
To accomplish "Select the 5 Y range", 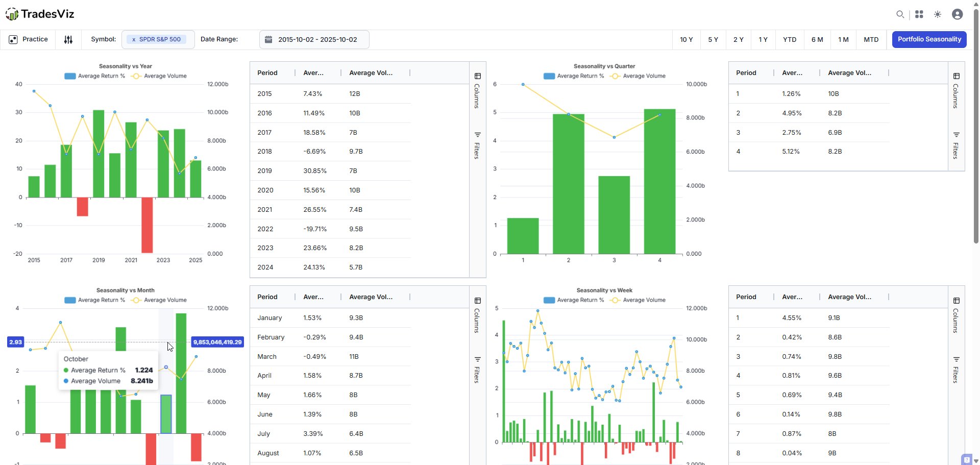I will pos(713,39).
